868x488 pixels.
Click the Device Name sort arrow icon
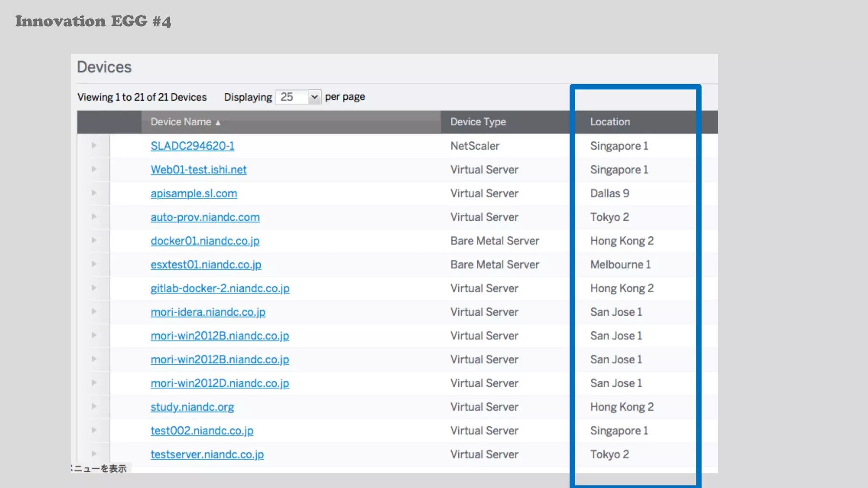click(x=218, y=123)
